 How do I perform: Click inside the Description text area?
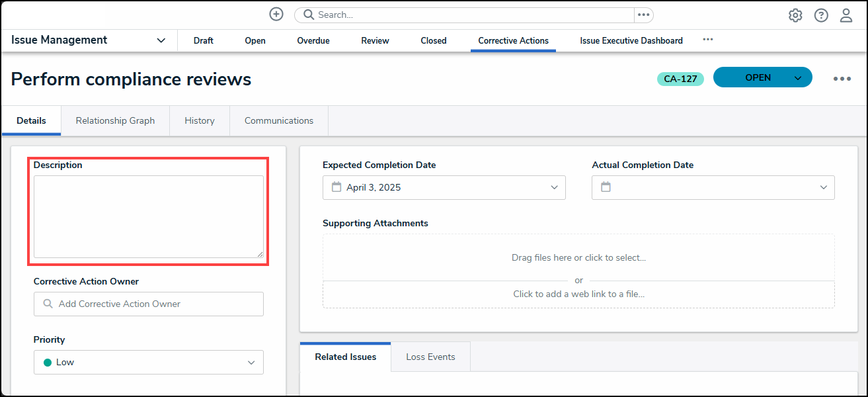click(149, 216)
